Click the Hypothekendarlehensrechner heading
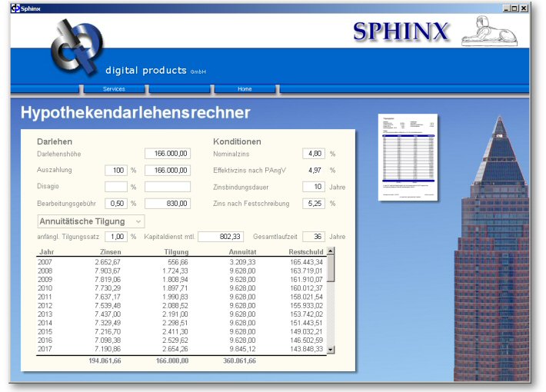The width and height of the screenshot is (546, 392). [135, 113]
